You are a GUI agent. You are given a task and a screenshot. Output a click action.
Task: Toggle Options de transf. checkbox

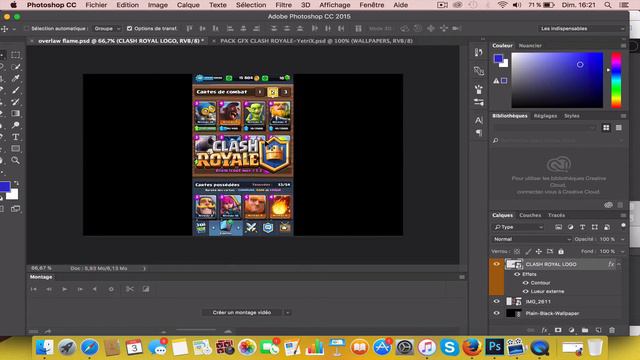point(129,29)
